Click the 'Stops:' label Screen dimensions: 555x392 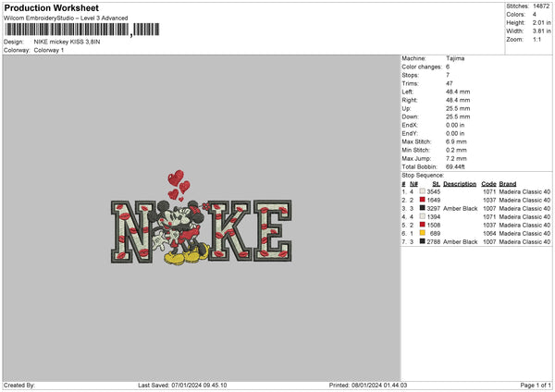pos(410,75)
